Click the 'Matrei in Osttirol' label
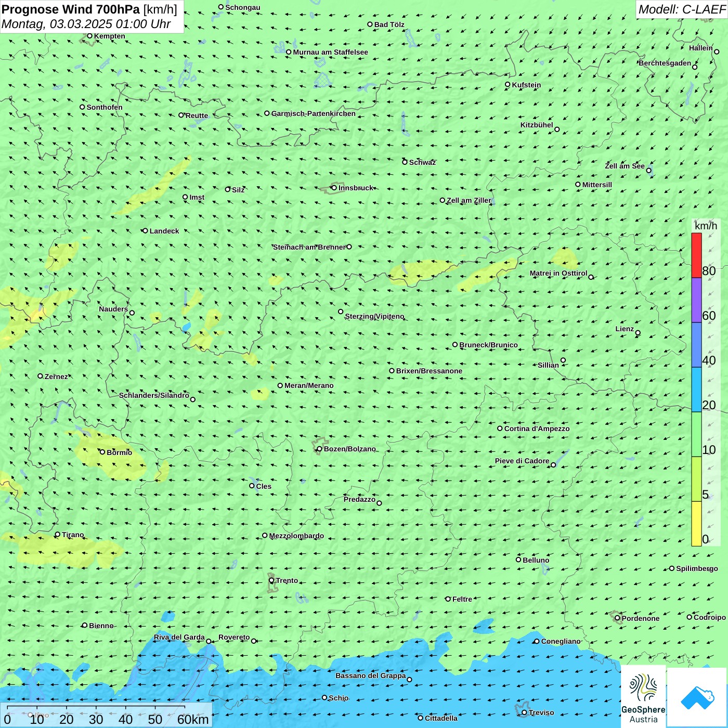Viewport: 728px width, 728px height. pos(558,273)
